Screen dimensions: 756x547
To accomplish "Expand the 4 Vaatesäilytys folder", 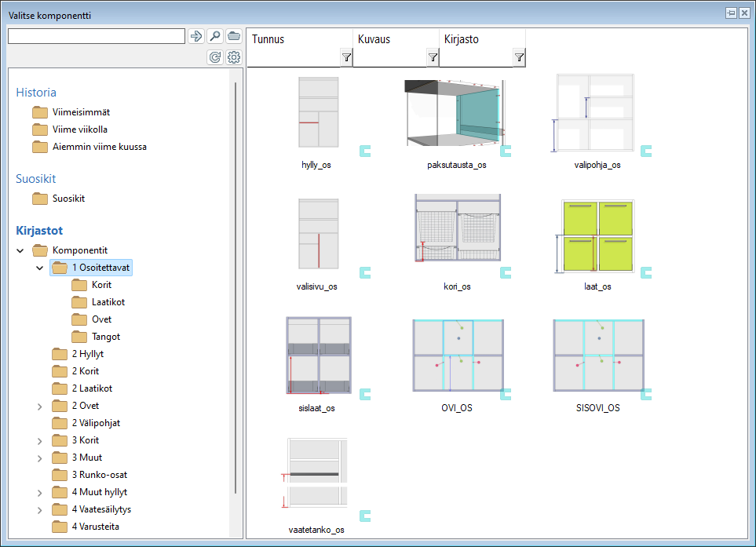I will click(x=40, y=509).
